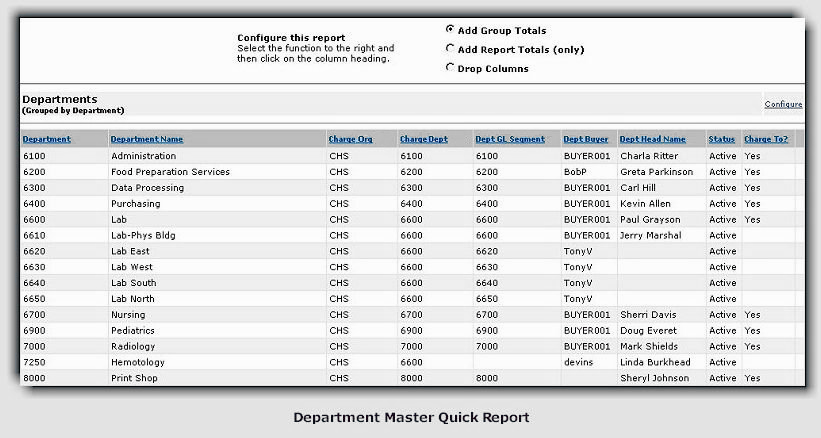Select Add Report Totals (only) option
Viewport: 821px width, 438px height.
(x=450, y=49)
